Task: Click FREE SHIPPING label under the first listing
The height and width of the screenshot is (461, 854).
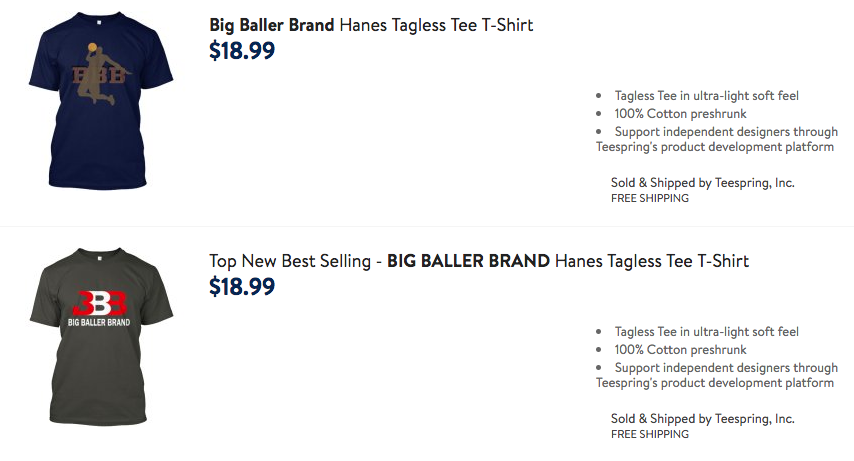Action: pyautogui.click(x=650, y=198)
